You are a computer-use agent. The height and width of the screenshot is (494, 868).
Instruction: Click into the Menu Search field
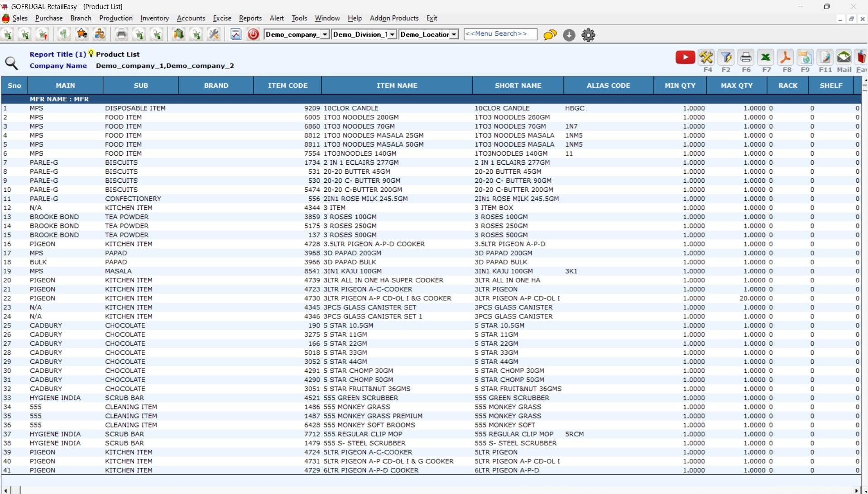(500, 34)
